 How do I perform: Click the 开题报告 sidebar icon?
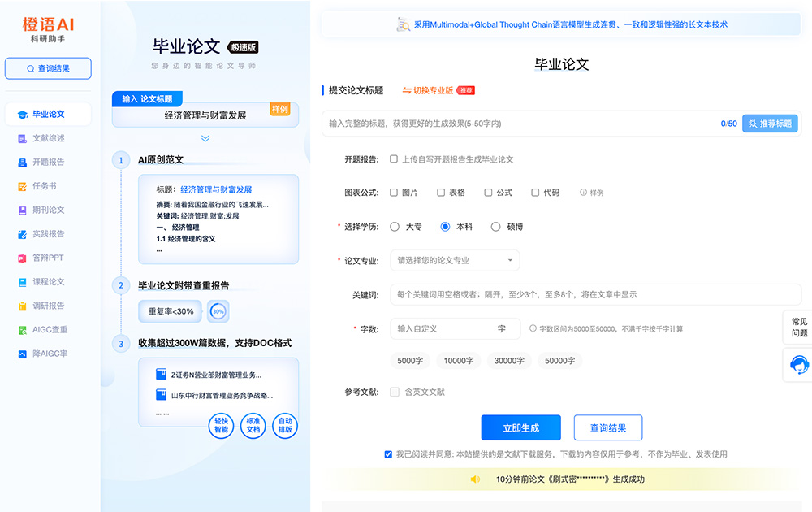pos(22,163)
